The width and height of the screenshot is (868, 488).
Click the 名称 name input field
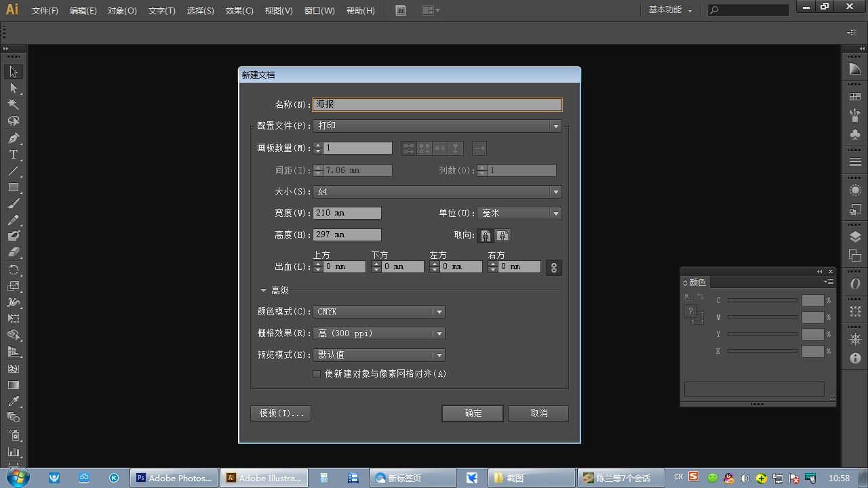click(437, 104)
